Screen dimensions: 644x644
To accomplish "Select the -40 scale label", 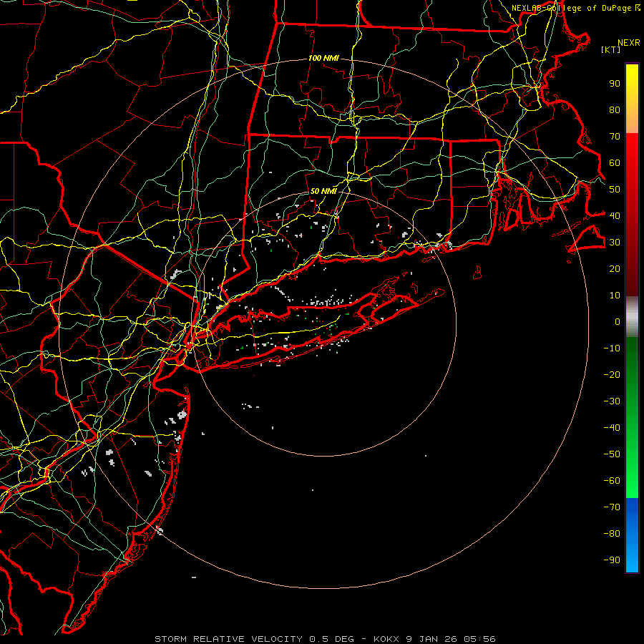I will [612, 428].
